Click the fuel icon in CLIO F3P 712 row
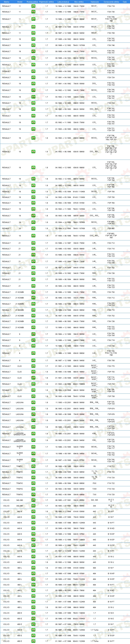This screenshot has height=644, width=130. [x=33, y=384]
